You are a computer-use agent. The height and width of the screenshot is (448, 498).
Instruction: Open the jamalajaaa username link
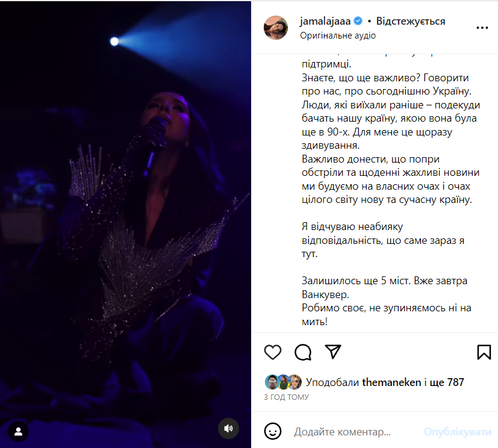[x=325, y=21]
